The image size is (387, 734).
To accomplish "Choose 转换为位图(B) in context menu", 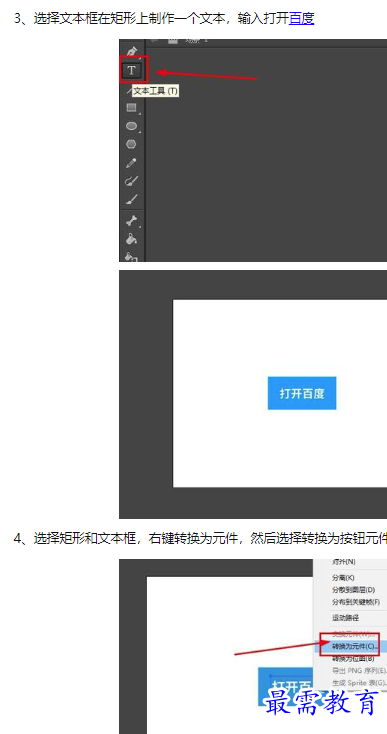I will (x=353, y=659).
